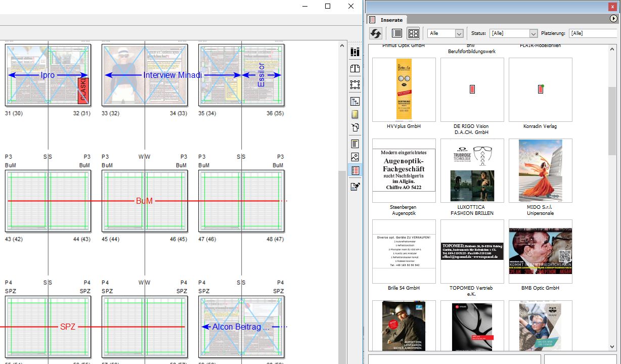Image resolution: width=621 pixels, height=364 pixels.
Task: Click the columns bar icon atop sidebar
Action: coord(355,52)
